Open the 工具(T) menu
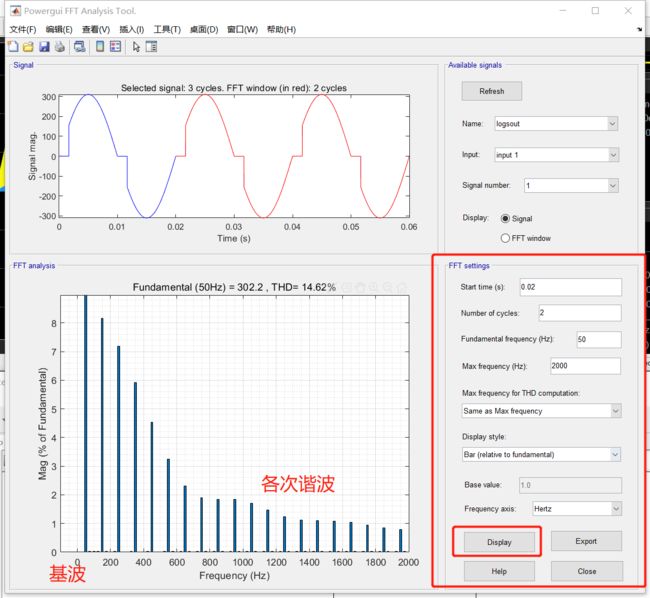 [x=167, y=29]
